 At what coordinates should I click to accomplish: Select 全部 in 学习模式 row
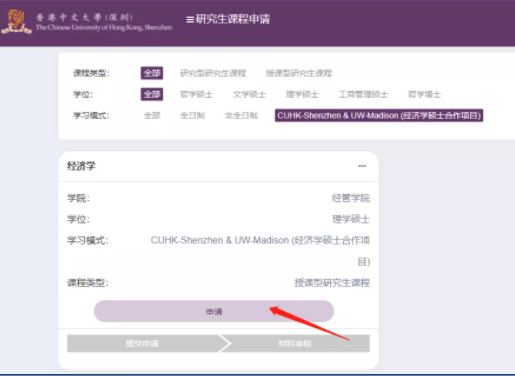pyautogui.click(x=152, y=116)
